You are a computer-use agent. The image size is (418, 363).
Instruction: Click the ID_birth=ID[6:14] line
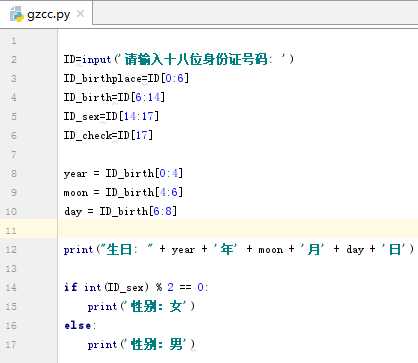point(114,98)
